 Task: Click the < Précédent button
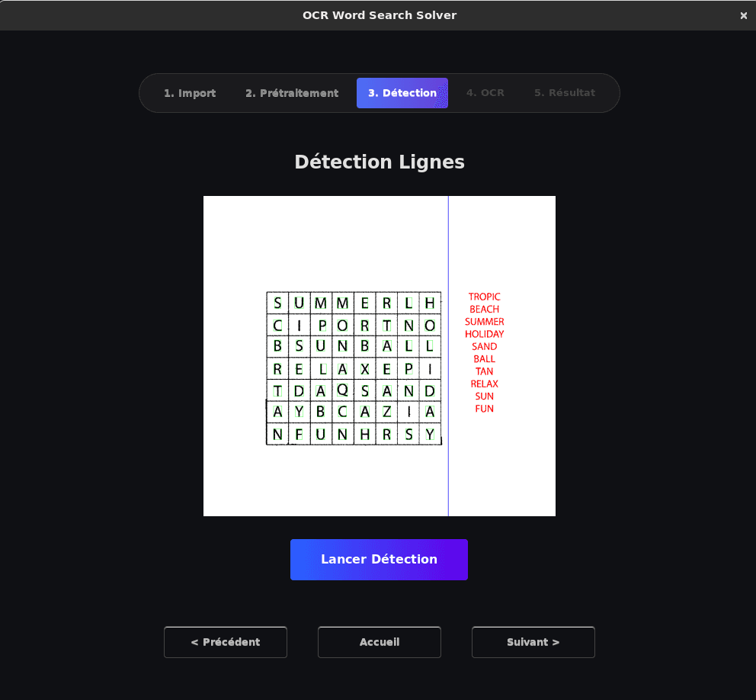(226, 642)
